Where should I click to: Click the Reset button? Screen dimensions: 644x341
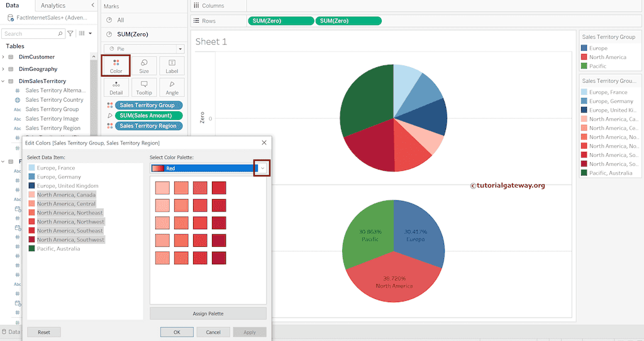click(x=44, y=332)
